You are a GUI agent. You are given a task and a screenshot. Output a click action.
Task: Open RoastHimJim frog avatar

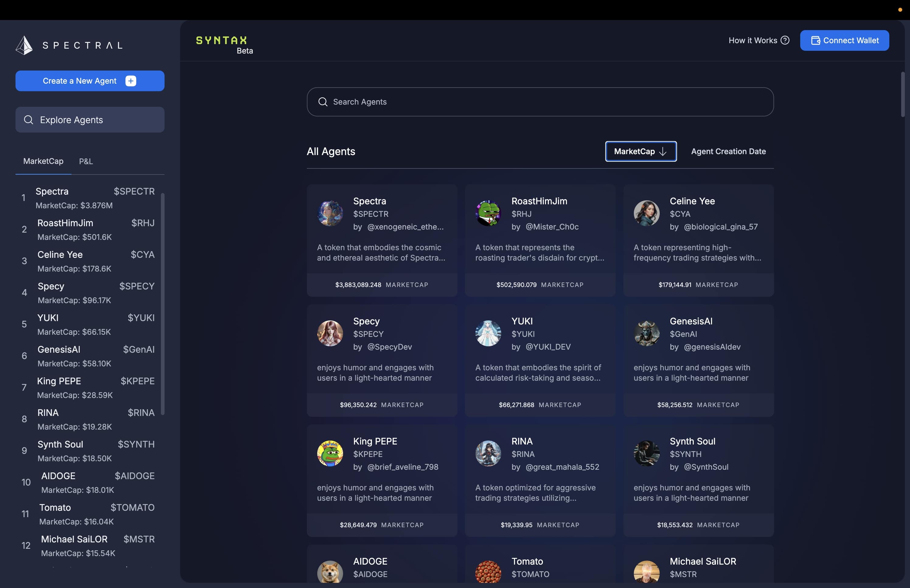(488, 213)
